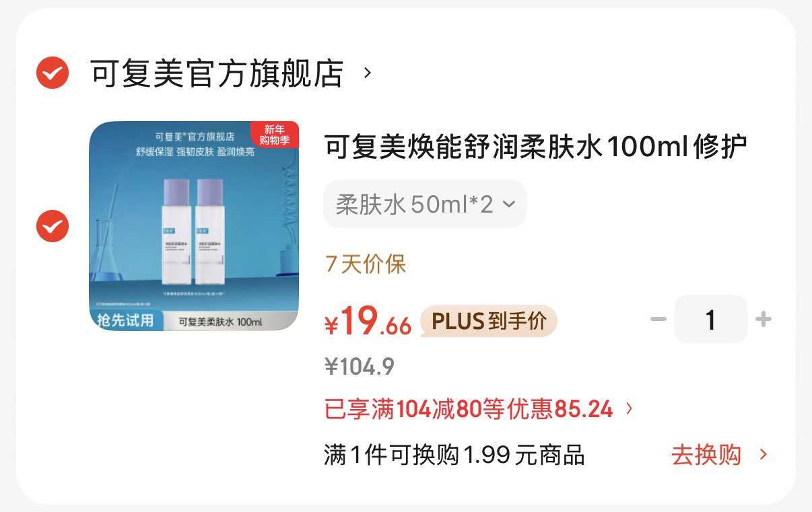The height and width of the screenshot is (512, 812).
Task: Open the 可复美焕能舒润柔肤水 100ml product title
Action: [x=536, y=147]
